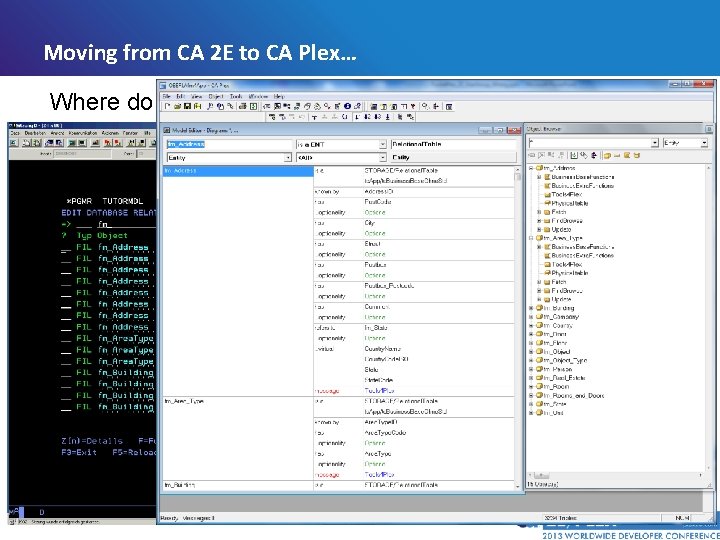Click the first red icon in terminal window toolbar

coord(108,143)
